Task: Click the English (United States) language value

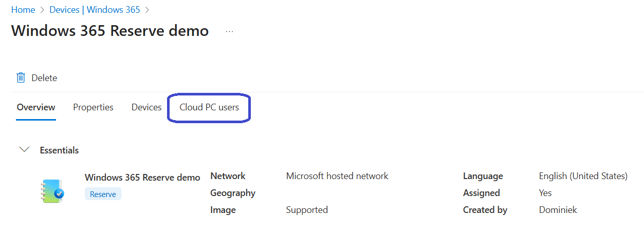Action: click(x=583, y=176)
